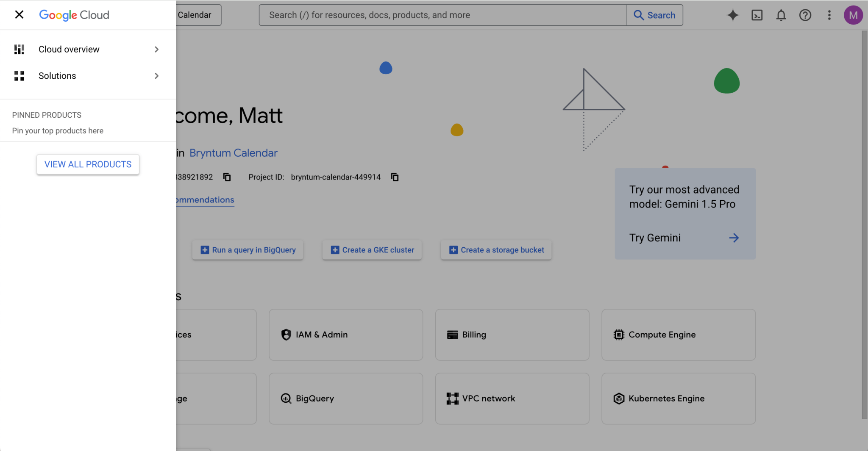The image size is (868, 451).
Task: Open the Calendar project picker
Action: tap(198, 15)
